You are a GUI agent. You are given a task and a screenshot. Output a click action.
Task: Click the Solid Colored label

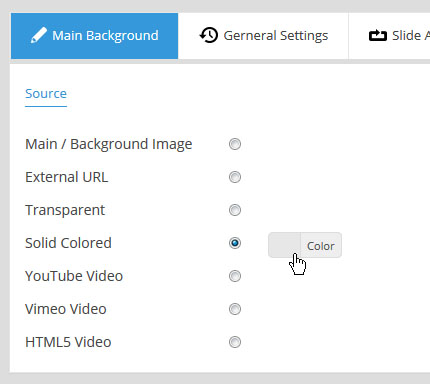pos(68,243)
